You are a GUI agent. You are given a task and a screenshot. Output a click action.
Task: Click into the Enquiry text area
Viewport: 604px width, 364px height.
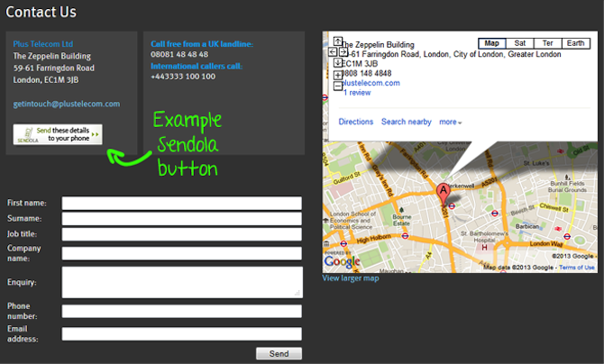coord(181,281)
